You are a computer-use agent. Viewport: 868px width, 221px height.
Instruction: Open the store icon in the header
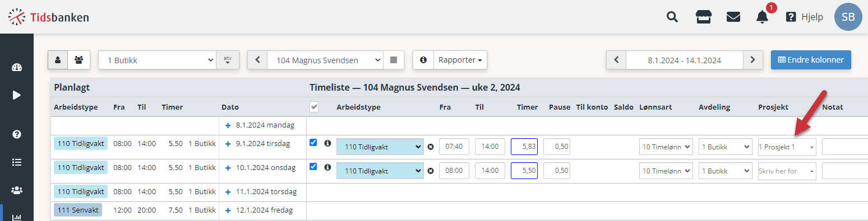click(x=704, y=17)
